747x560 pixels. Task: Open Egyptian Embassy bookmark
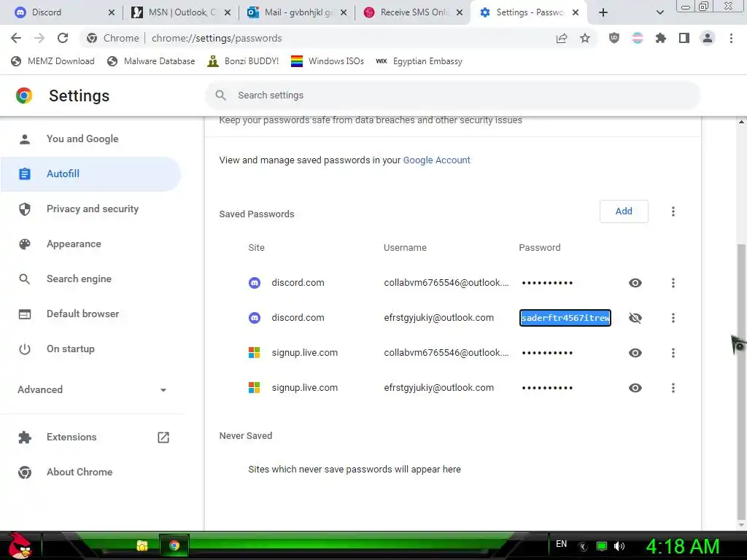tap(419, 61)
